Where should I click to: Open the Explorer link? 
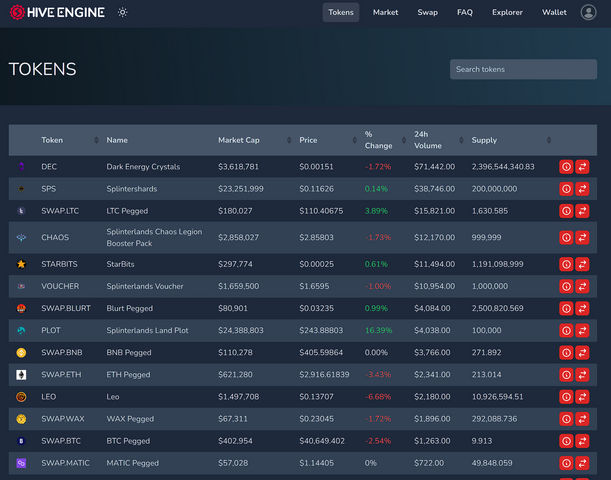[507, 12]
